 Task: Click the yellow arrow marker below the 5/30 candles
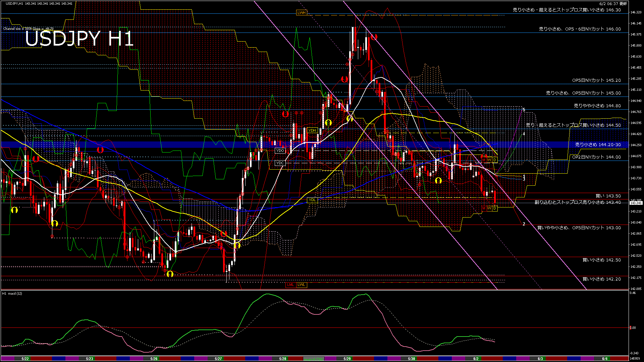pyautogui.click(x=438, y=181)
